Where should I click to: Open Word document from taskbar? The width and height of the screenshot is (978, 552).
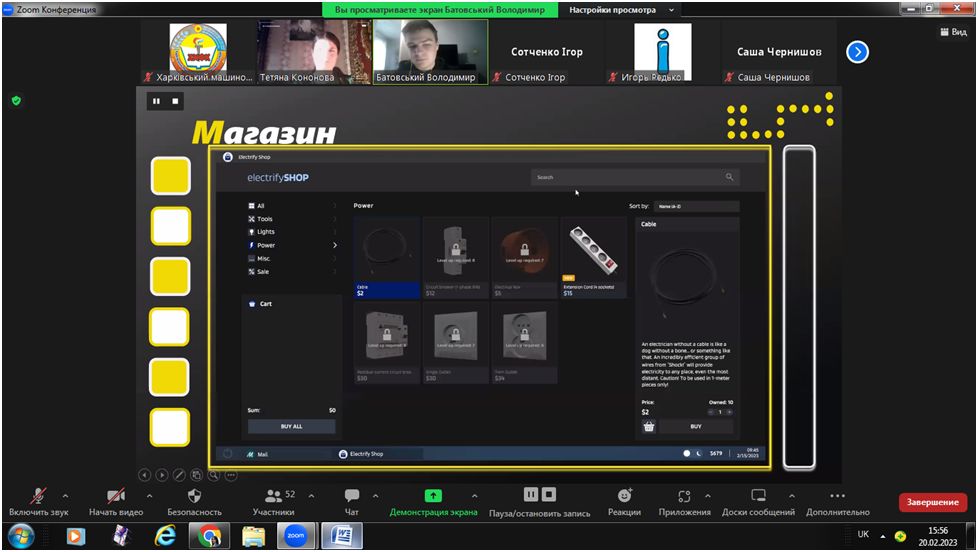point(342,536)
